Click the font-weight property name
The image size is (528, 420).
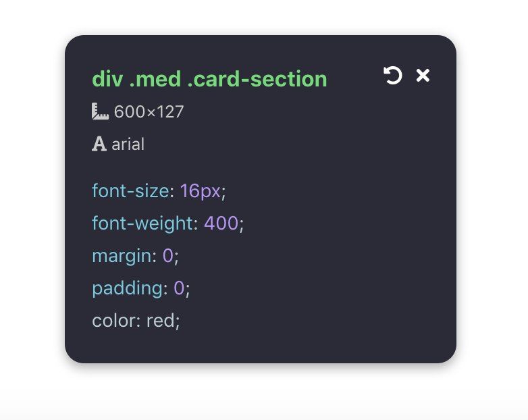(142, 224)
